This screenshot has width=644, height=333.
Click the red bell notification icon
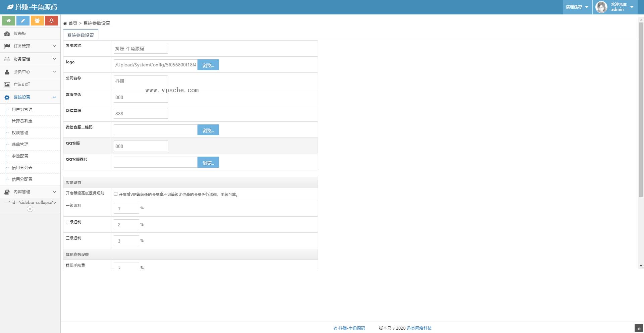tap(51, 21)
